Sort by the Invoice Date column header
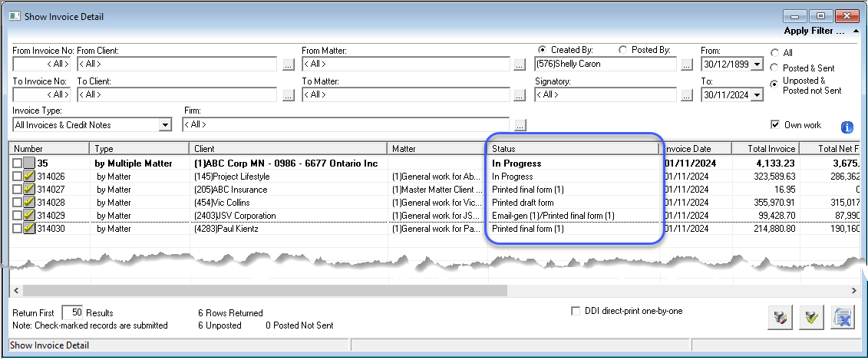The height and width of the screenshot is (360, 868). pyautogui.click(x=696, y=148)
